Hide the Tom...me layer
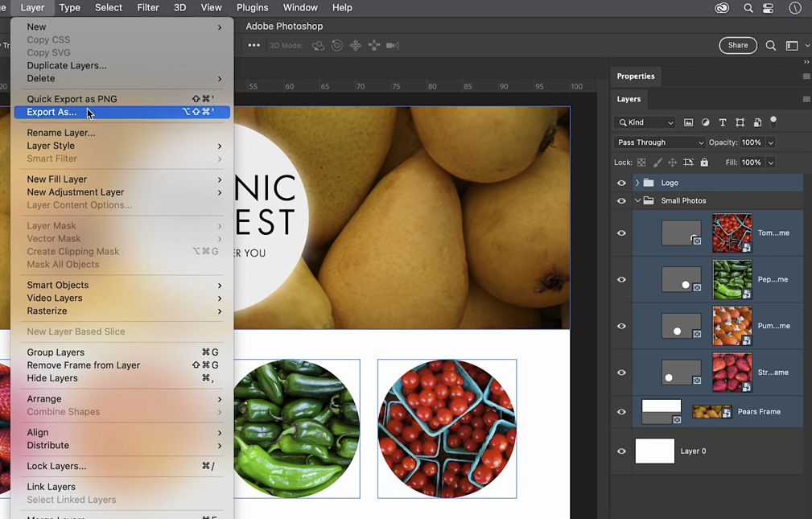812x519 pixels. click(621, 233)
